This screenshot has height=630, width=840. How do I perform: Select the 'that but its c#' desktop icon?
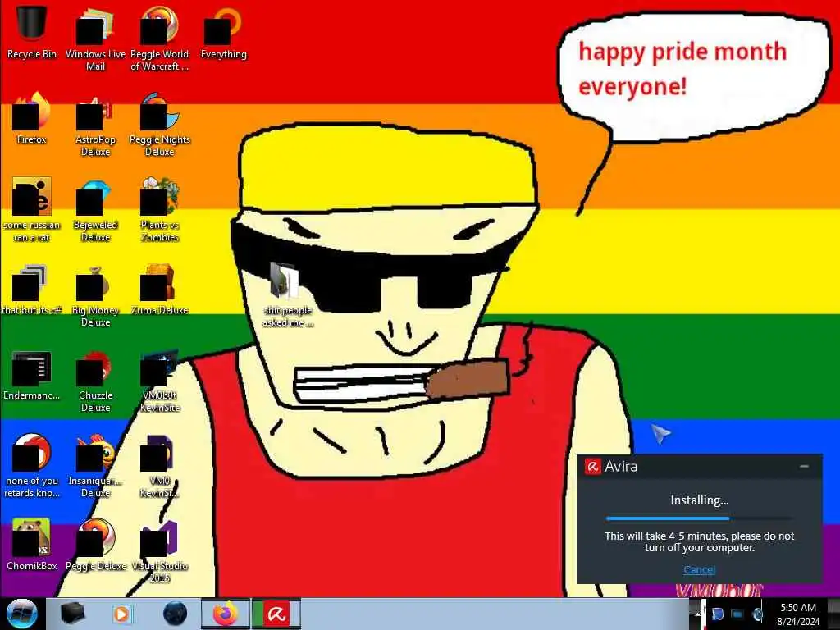coord(32,288)
